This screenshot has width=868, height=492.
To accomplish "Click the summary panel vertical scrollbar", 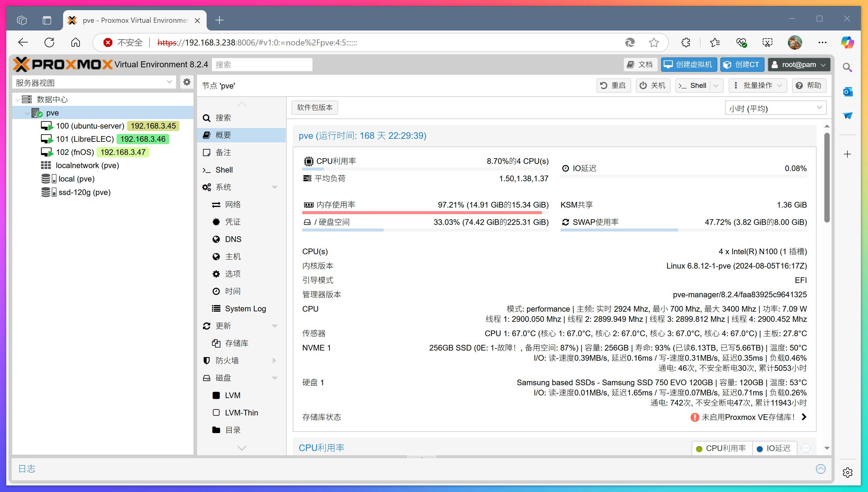I will point(826,178).
